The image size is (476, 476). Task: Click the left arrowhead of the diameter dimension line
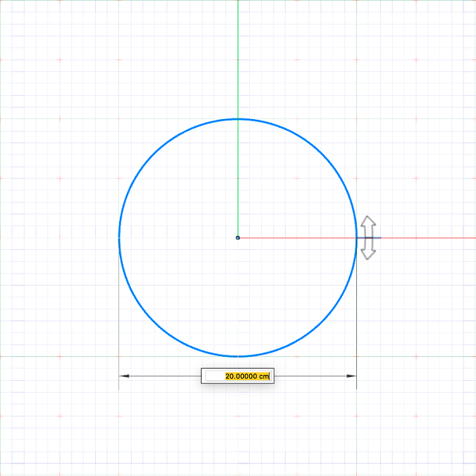[124, 376]
